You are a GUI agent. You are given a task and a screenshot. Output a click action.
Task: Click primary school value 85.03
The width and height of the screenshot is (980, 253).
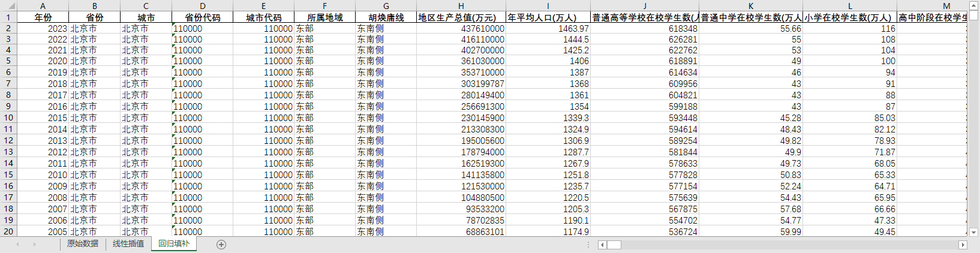850,118
